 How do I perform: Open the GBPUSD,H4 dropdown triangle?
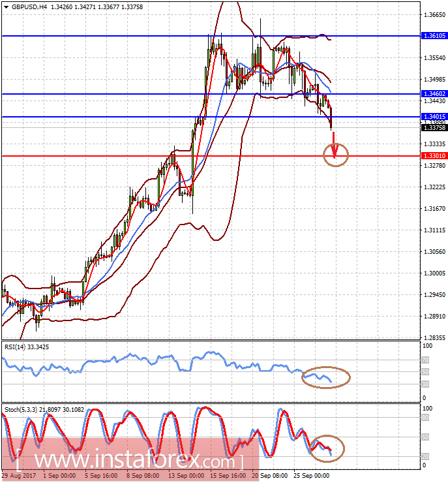tap(6, 7)
